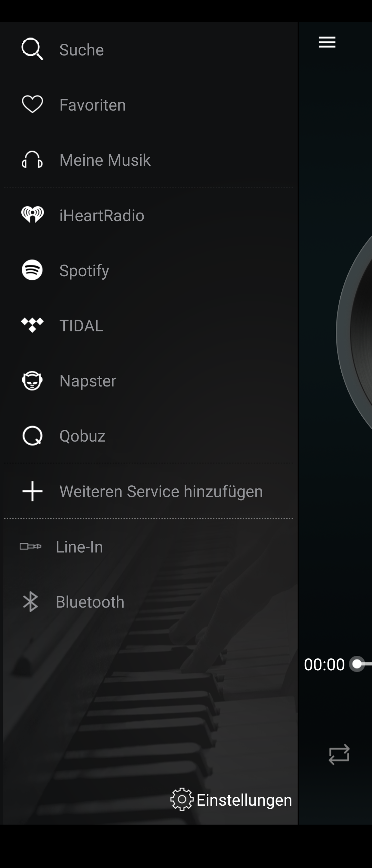Tap the TIDAL logo icon
Image resolution: width=372 pixels, height=868 pixels.
(32, 325)
